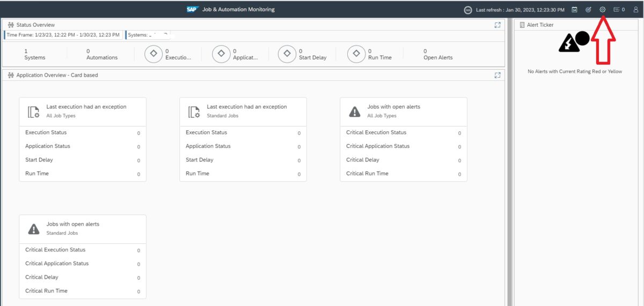The width and height of the screenshot is (644, 306).
Task: Click warning icon on Standard Jobs alerts card
Action: point(34,229)
